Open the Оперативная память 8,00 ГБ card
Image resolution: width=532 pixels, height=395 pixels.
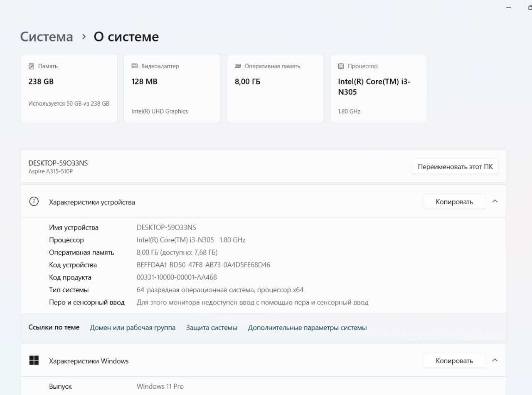point(275,88)
